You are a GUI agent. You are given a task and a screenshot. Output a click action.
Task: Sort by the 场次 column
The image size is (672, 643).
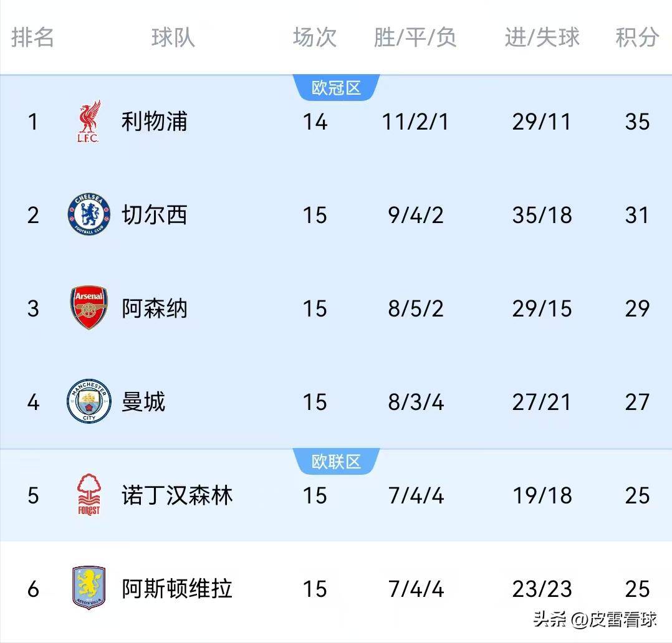(x=314, y=38)
